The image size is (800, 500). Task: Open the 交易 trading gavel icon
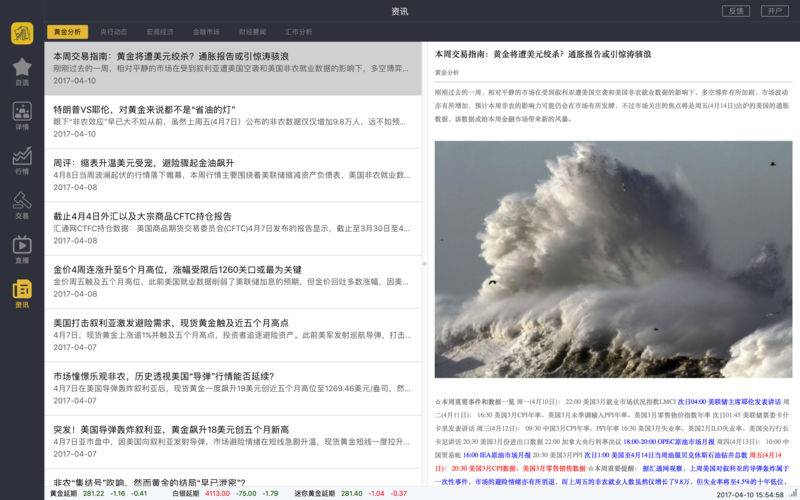point(22,205)
